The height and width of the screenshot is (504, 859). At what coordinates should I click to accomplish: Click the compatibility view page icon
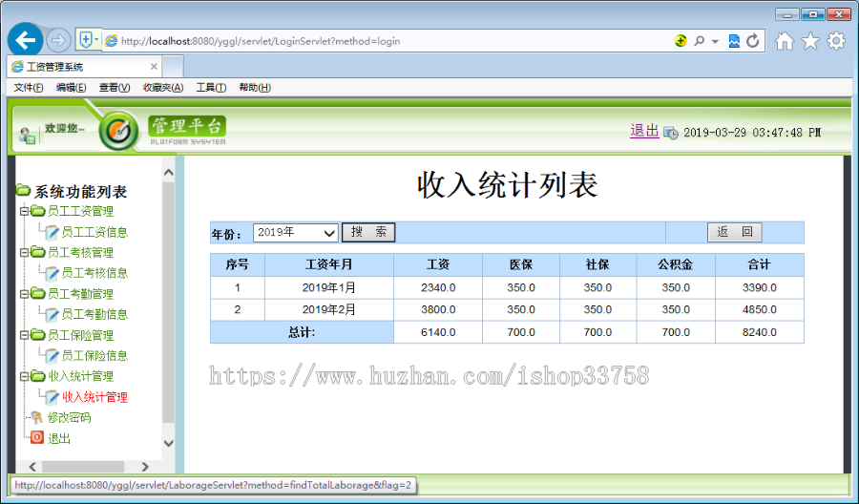click(734, 40)
